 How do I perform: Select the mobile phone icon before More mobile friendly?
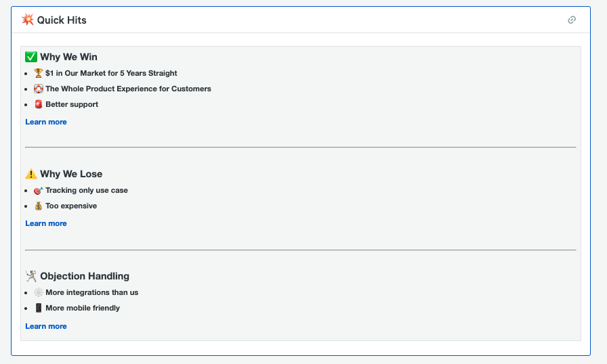tap(39, 308)
